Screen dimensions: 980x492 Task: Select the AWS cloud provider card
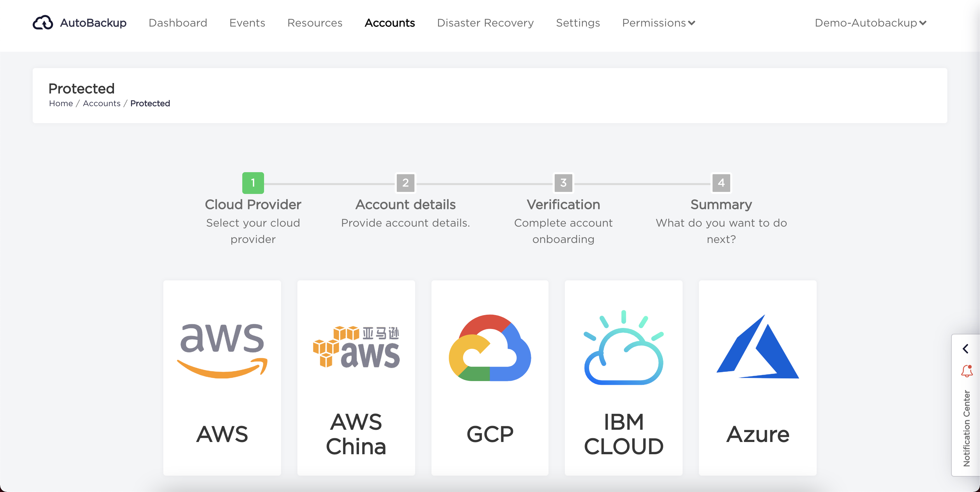[x=222, y=377]
